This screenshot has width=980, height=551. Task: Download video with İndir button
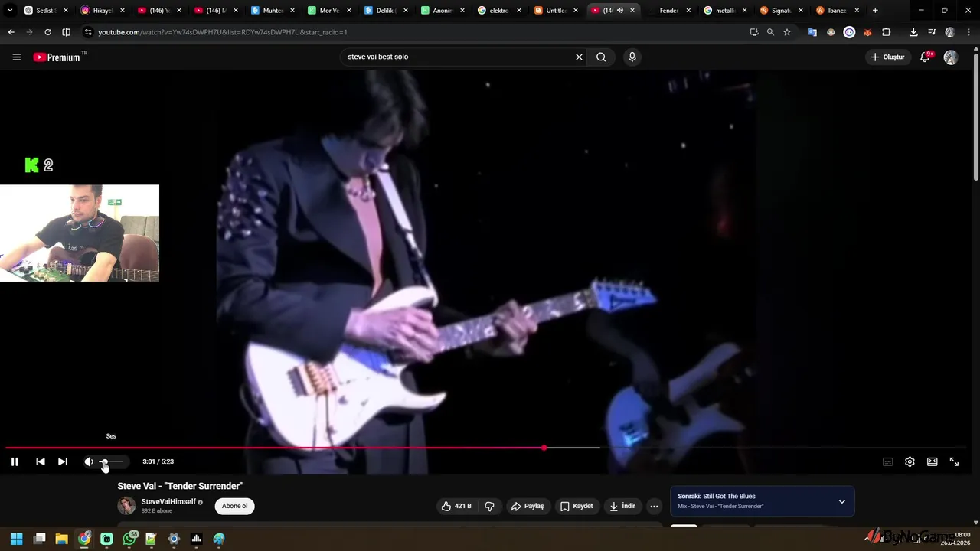622,506
